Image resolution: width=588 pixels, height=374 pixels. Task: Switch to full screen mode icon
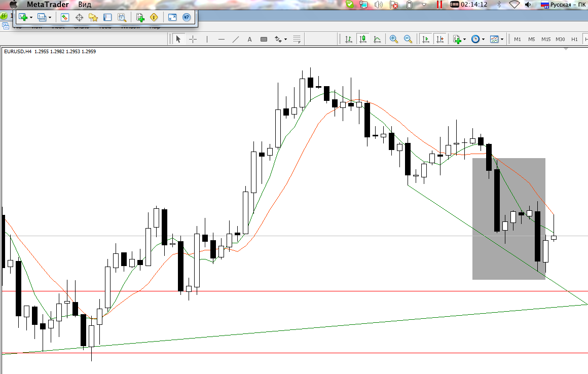tap(172, 17)
